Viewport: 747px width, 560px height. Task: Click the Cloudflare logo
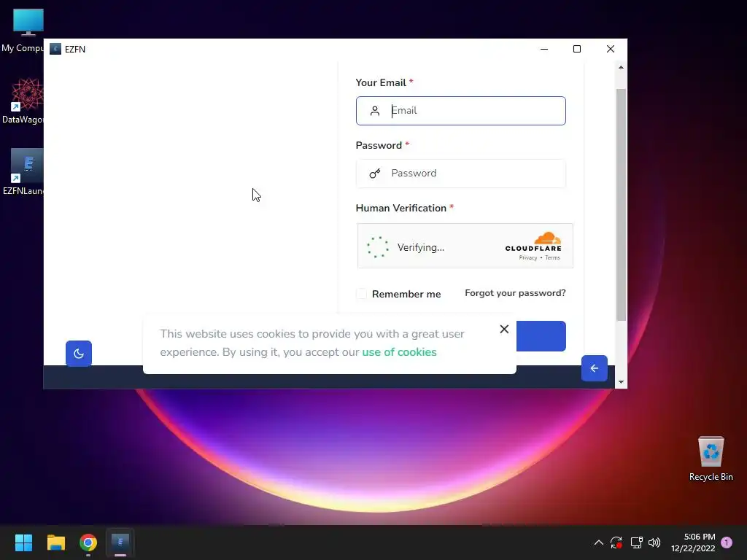(533, 242)
